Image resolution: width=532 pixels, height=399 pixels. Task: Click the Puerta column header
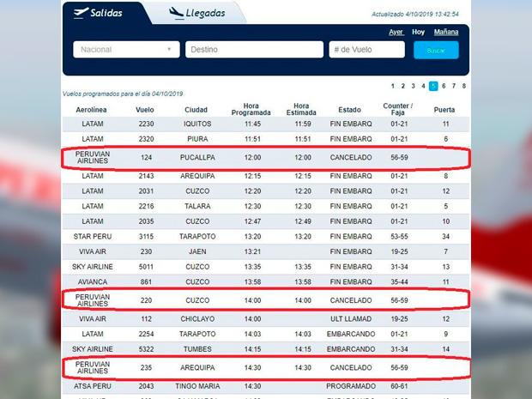[444, 110]
